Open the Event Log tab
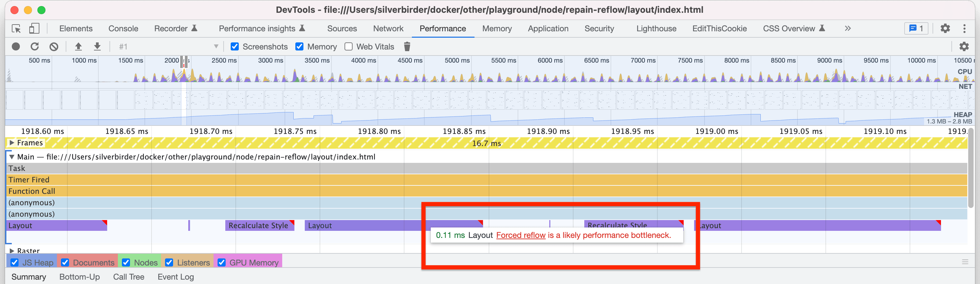The width and height of the screenshot is (980, 284). tap(176, 277)
